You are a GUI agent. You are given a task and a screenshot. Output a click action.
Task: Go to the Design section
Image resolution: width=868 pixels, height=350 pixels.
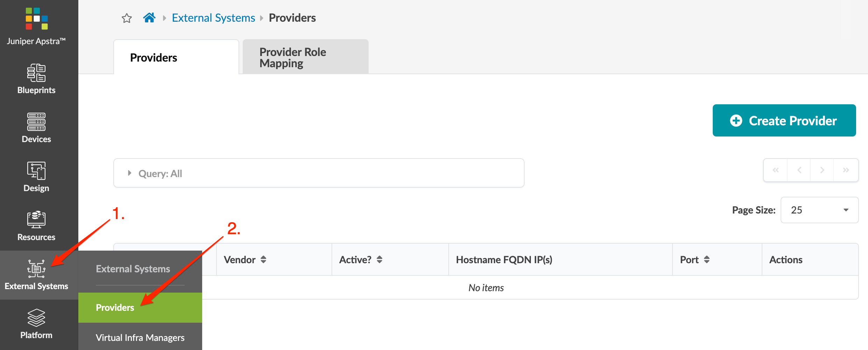[36, 177]
